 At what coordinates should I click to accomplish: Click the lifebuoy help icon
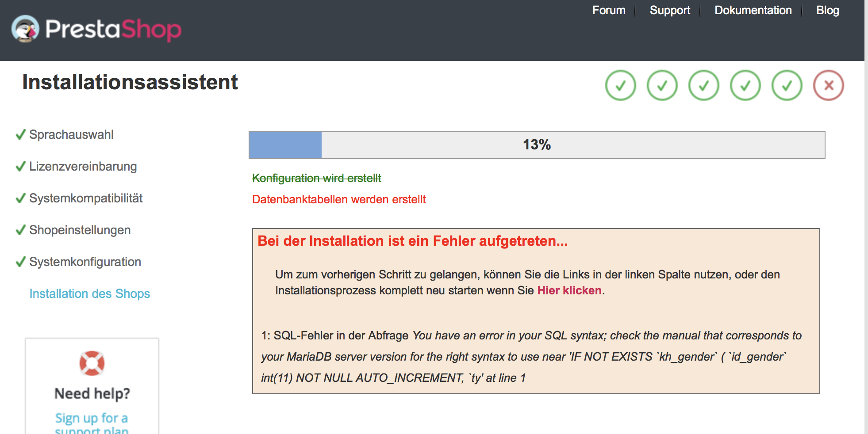coord(92,363)
